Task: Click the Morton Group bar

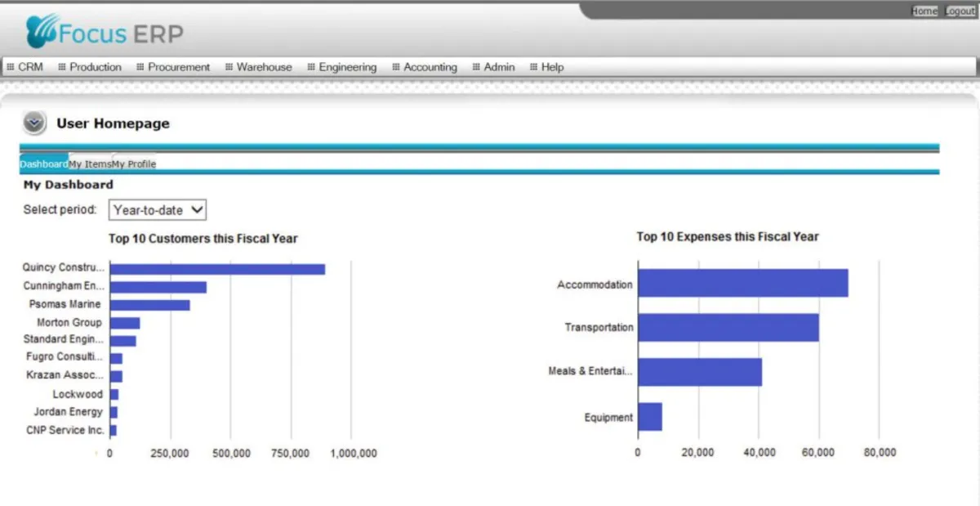Action: point(125,323)
